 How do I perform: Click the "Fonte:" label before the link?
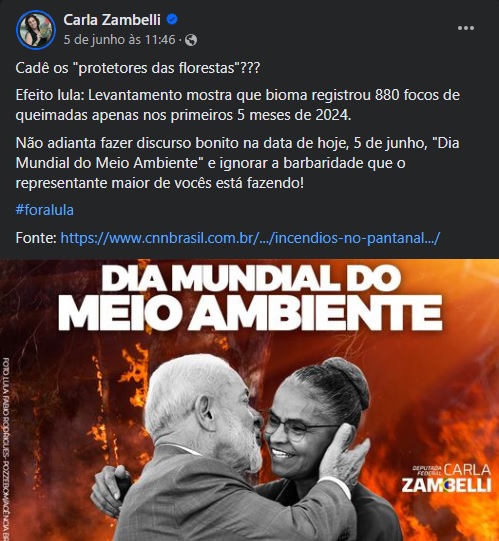pos(36,238)
